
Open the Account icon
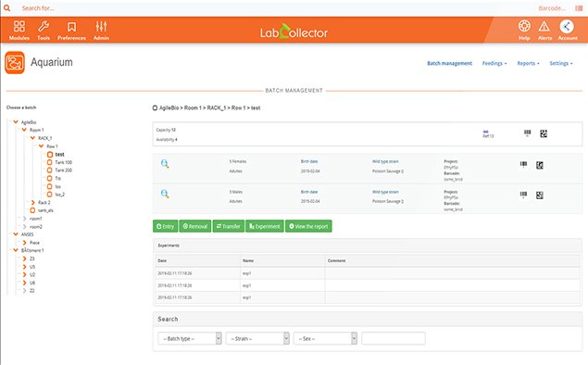567,26
